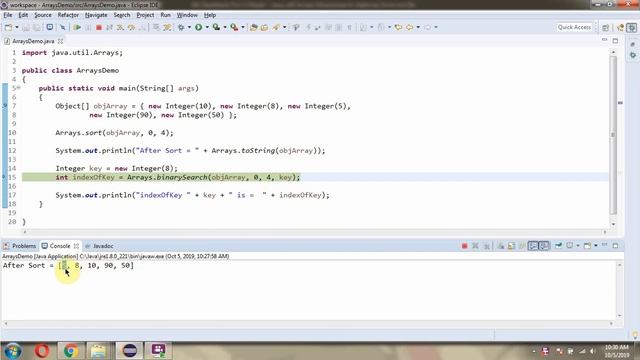This screenshot has height=360, width=640.
Task: Open the Navigate menu
Action: (96, 15)
